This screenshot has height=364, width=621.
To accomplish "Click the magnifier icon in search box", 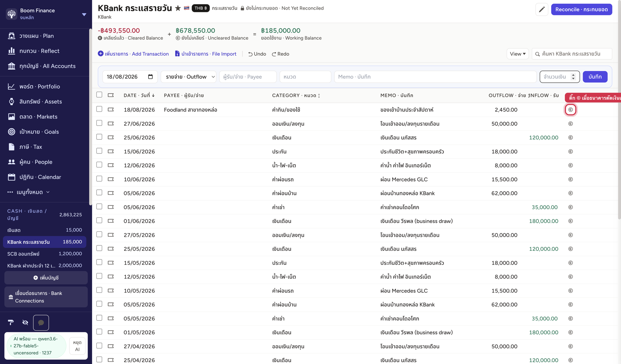I will pos(538,54).
